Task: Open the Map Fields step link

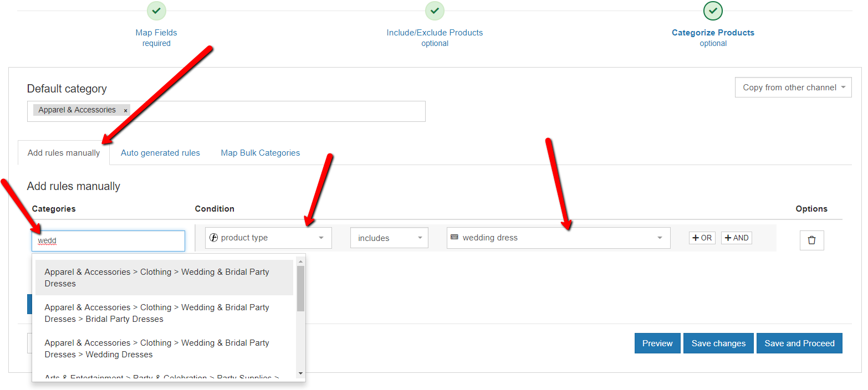Action: click(x=156, y=33)
